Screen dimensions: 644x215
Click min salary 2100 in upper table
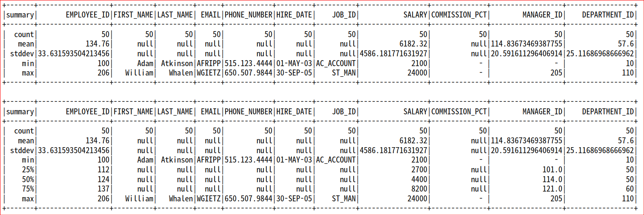click(419, 63)
